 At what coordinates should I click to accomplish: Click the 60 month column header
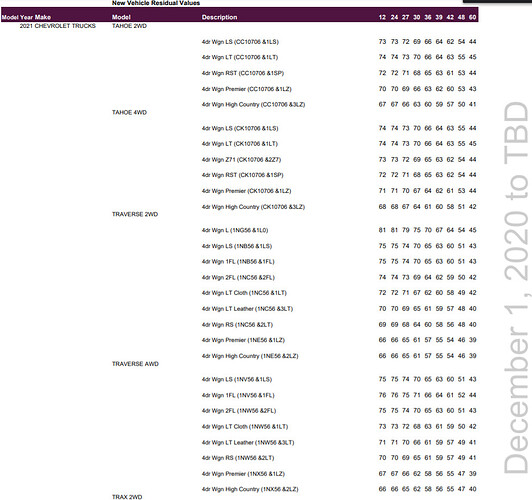click(473, 17)
